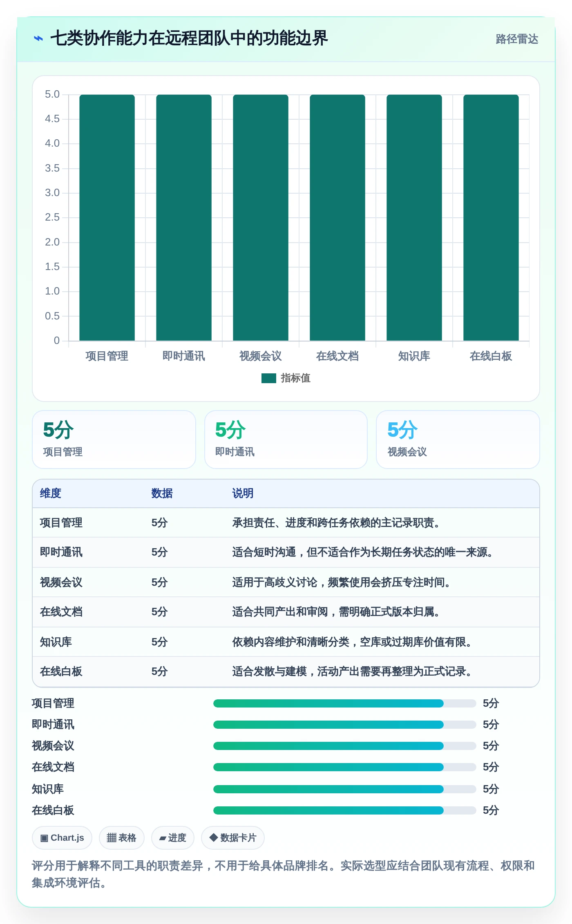572x924 pixels.
Task: Click the 视频会议 bar in the chart
Action: coord(261,218)
